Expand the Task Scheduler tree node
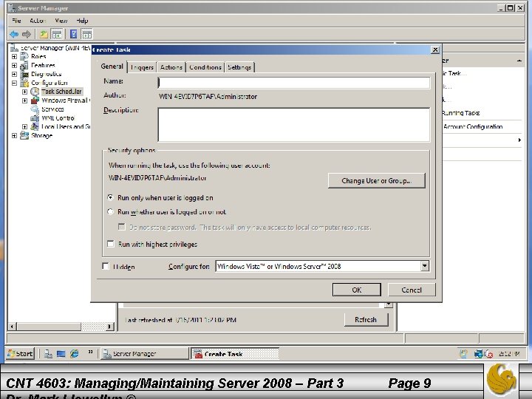The image size is (532, 399). point(25,92)
